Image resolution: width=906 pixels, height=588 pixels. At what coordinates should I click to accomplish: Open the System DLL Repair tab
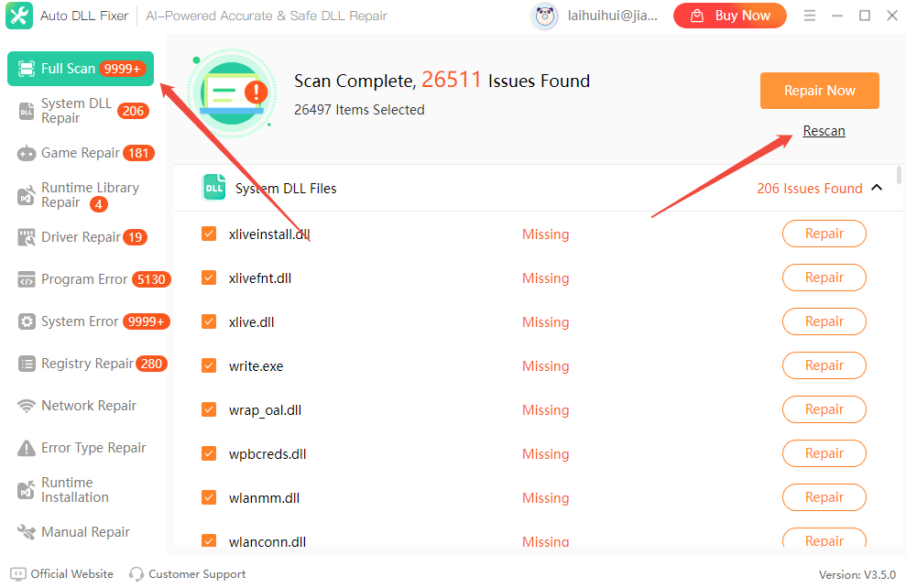point(77,111)
